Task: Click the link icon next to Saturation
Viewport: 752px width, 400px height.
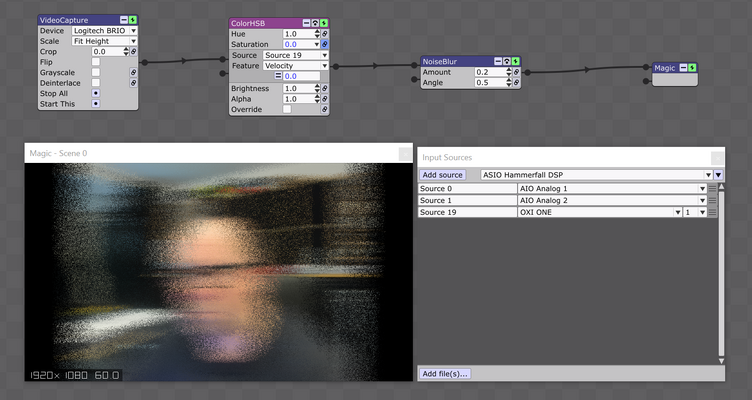Action: pos(325,44)
